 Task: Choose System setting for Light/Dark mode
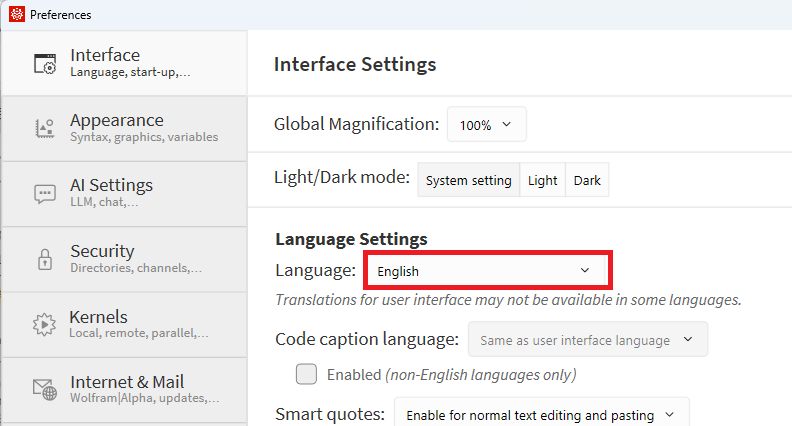468,181
